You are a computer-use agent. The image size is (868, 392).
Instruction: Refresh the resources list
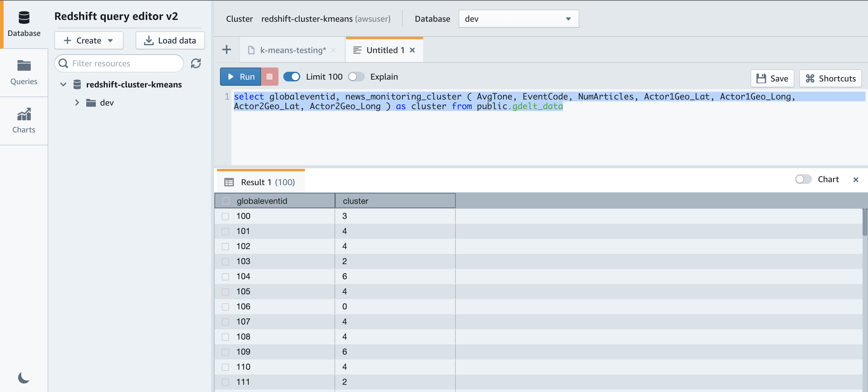point(196,63)
